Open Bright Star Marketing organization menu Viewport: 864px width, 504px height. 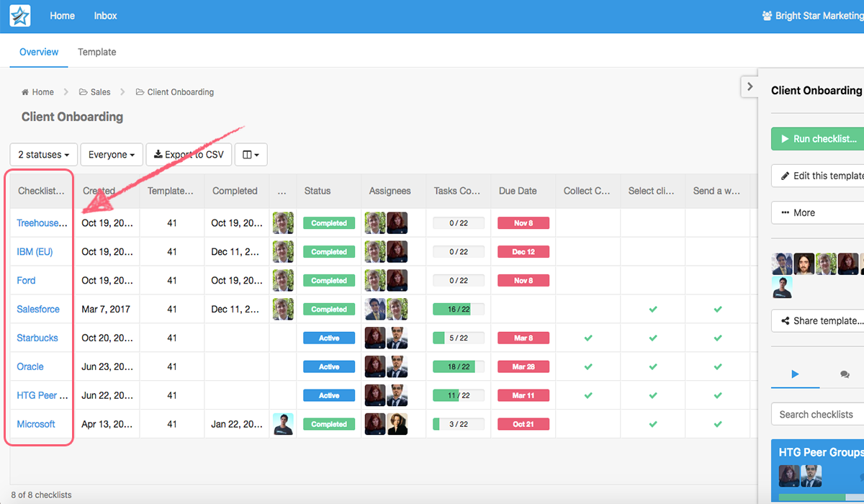click(x=813, y=16)
